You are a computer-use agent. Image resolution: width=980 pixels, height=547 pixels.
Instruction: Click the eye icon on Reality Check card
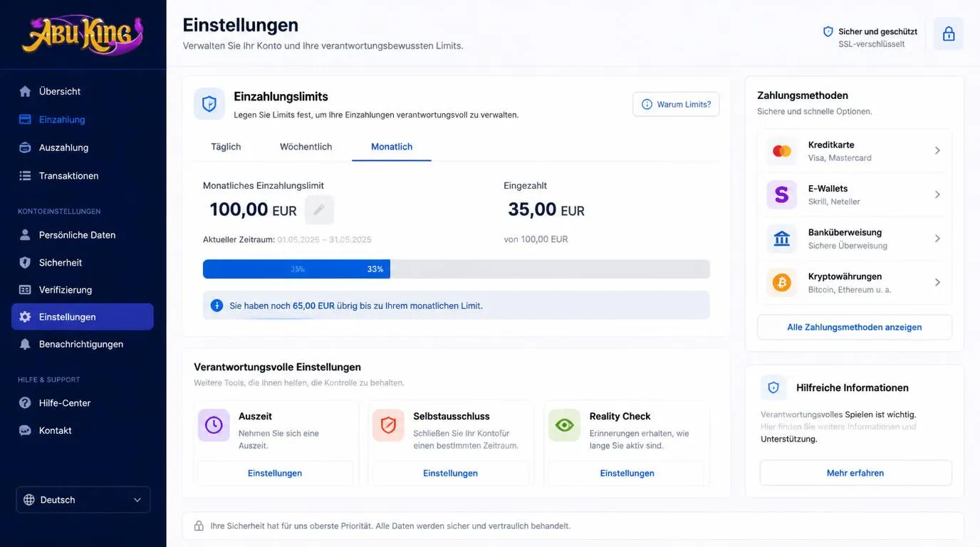coord(564,425)
